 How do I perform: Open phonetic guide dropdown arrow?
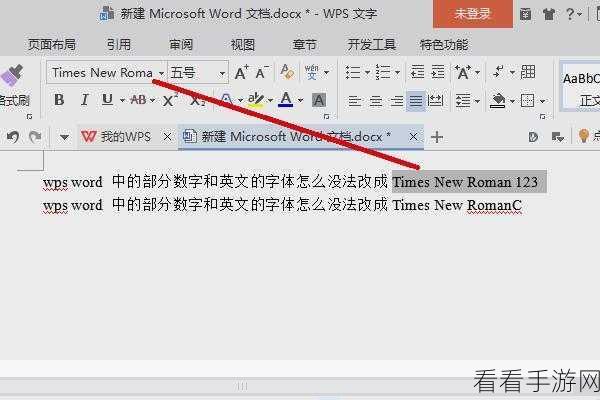[x=326, y=72]
